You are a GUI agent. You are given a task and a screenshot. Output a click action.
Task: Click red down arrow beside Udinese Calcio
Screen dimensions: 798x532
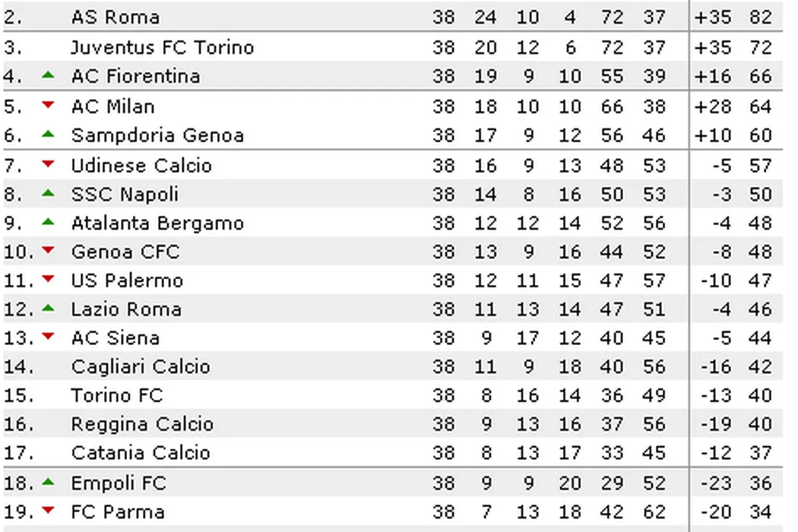pyautogui.click(x=49, y=163)
